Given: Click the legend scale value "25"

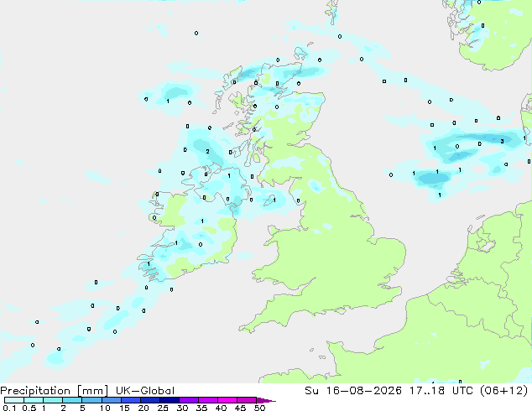Looking at the screenshot, I should point(163,408).
